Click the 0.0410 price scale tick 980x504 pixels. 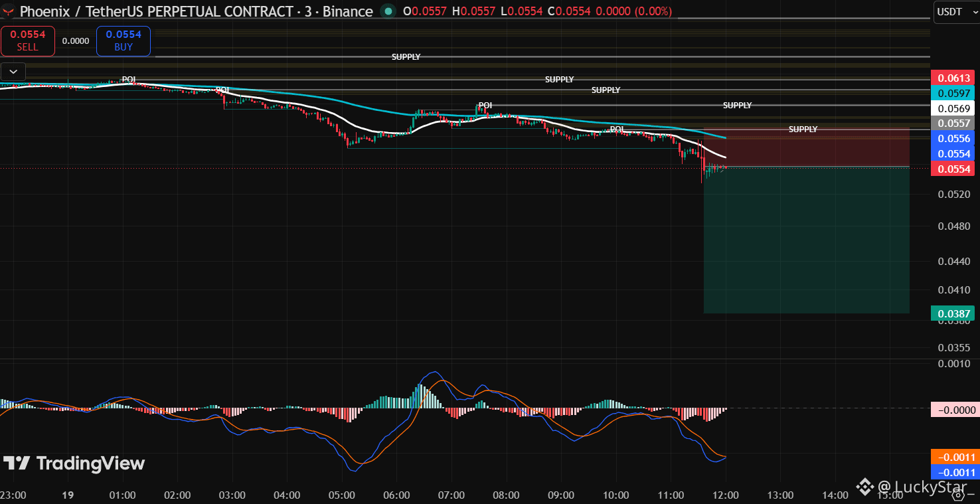[954, 290]
